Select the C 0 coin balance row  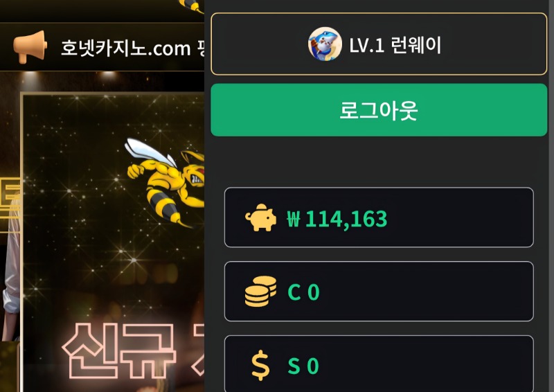click(379, 292)
